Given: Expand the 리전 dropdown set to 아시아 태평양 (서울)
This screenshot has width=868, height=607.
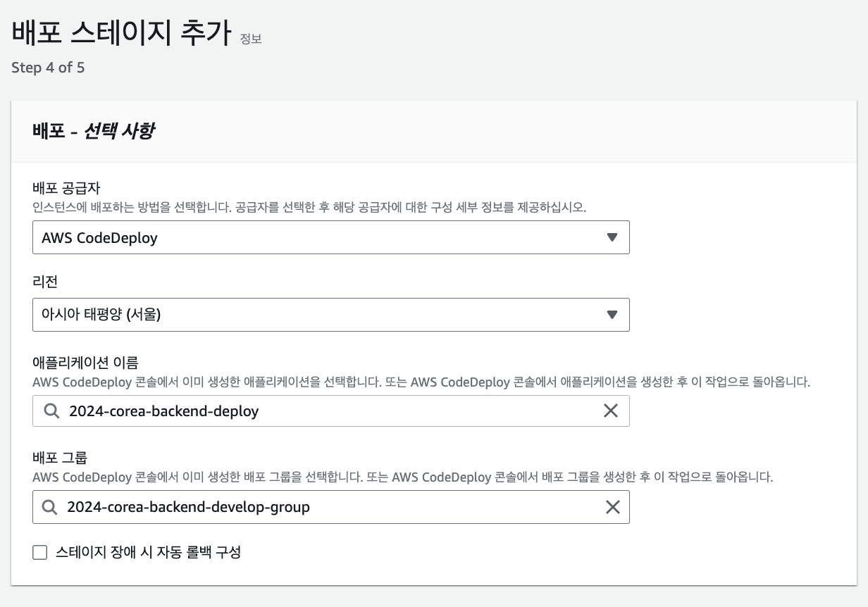Looking at the screenshot, I should [317, 315].
